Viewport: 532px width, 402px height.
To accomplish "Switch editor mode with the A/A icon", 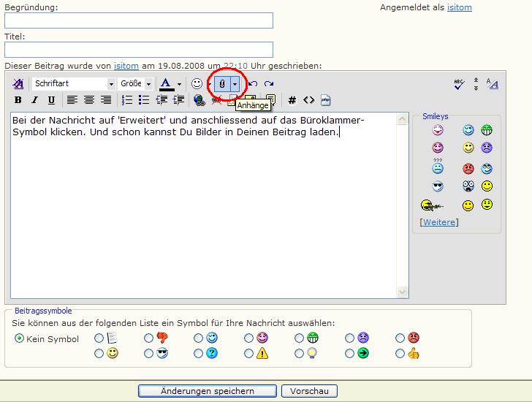I will coord(493,83).
